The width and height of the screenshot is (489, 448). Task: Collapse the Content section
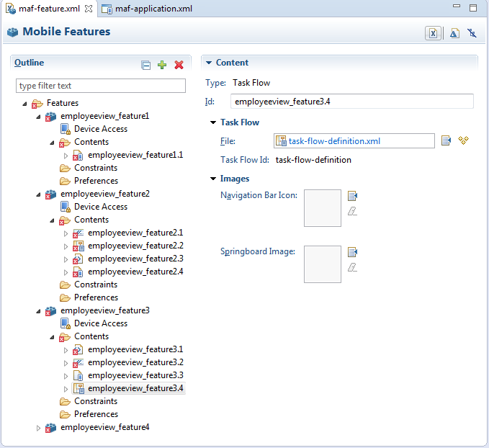[209, 63]
